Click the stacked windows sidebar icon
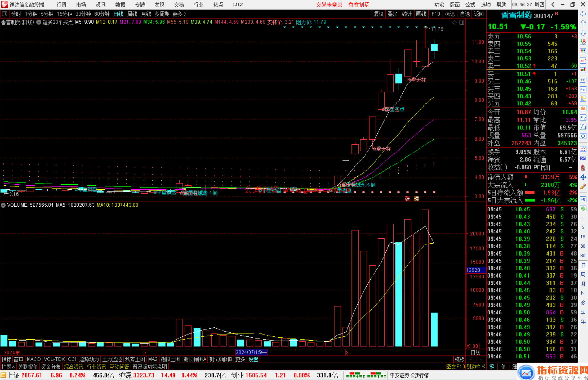588x380 pixels. [x=583, y=80]
